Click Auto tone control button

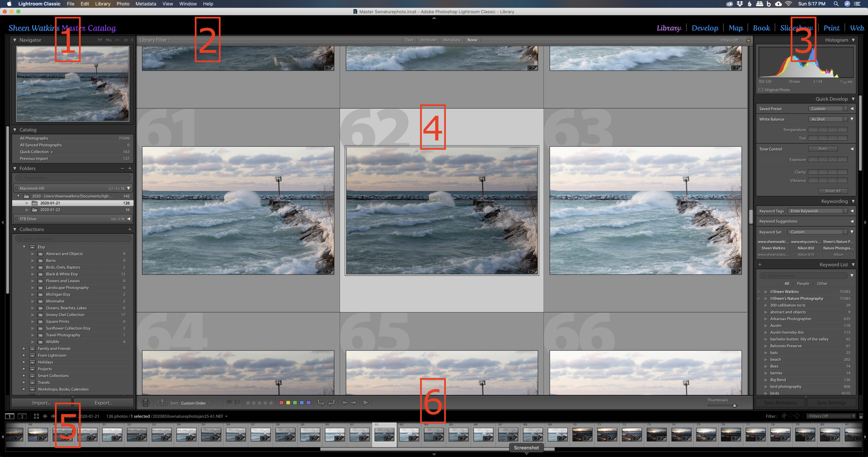pos(823,149)
